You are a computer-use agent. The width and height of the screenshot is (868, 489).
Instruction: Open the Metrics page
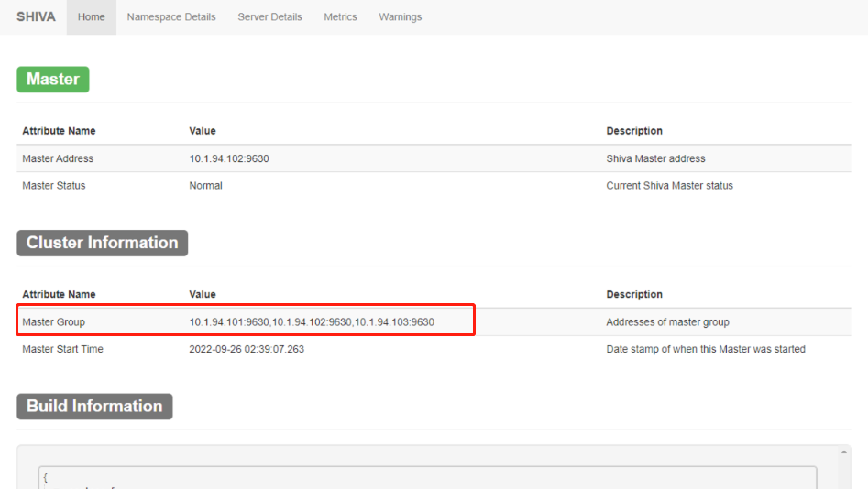[x=340, y=17]
